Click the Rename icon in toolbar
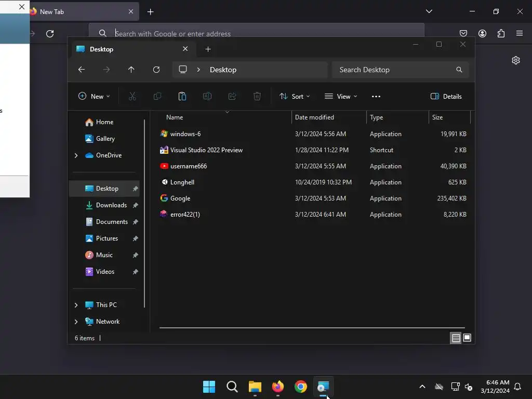Screen dimensions: 532x399 click(207, 96)
